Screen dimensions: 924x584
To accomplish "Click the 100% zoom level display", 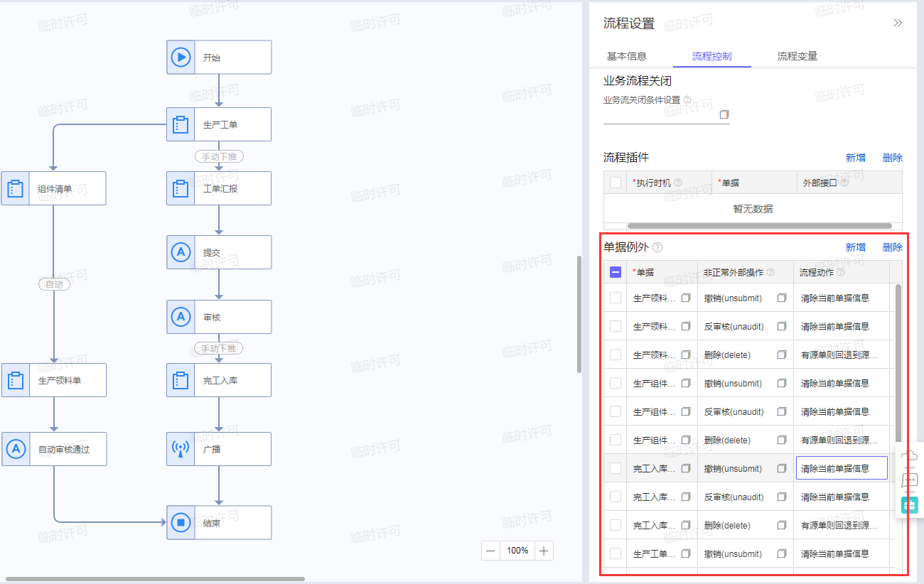I will click(x=517, y=551).
